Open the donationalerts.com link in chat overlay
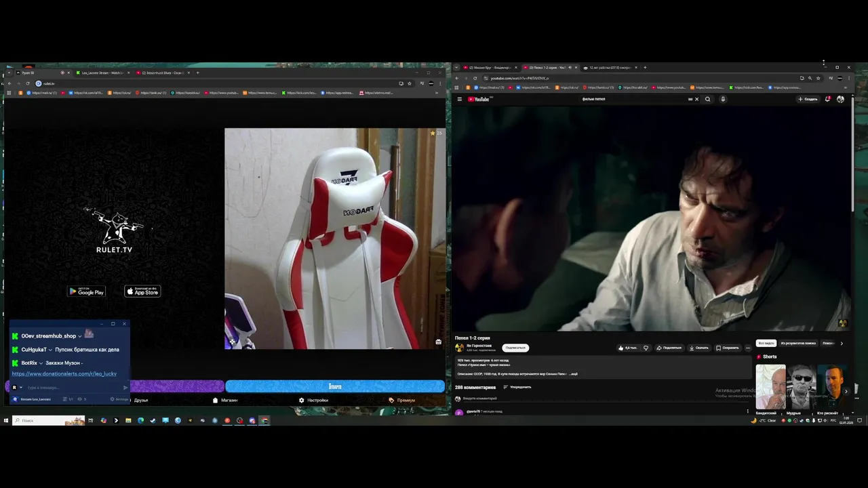This screenshot has height=488, width=868. click(64, 373)
